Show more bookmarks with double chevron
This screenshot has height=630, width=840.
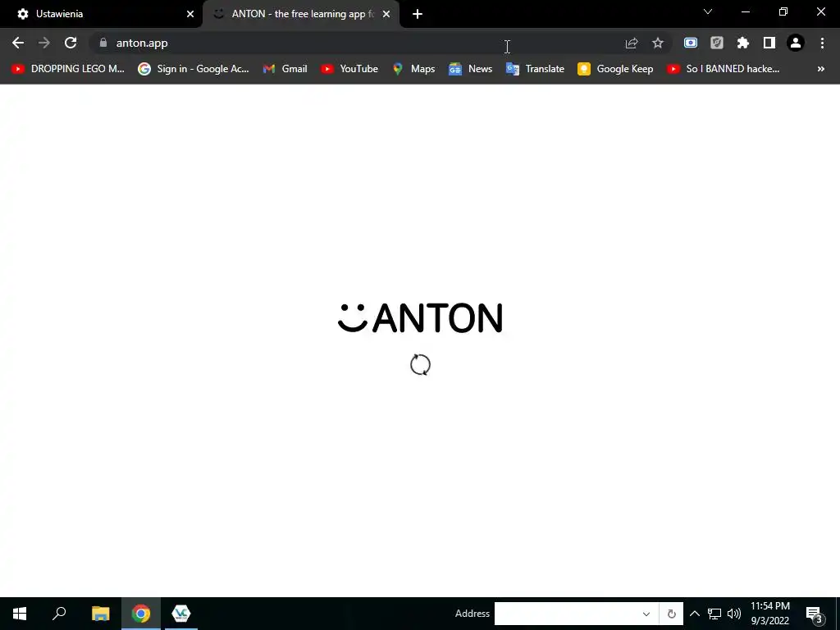pos(820,69)
